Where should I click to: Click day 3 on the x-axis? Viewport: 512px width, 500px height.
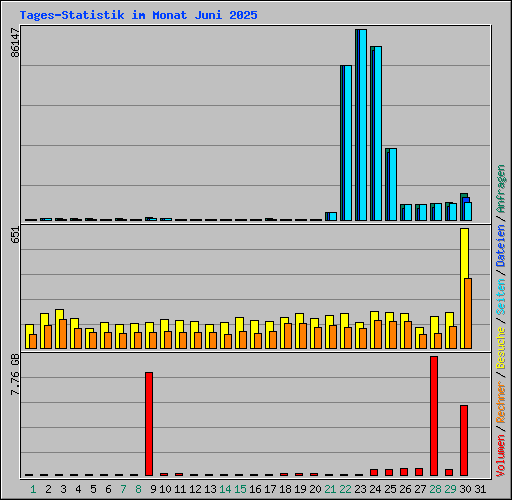coord(63,489)
